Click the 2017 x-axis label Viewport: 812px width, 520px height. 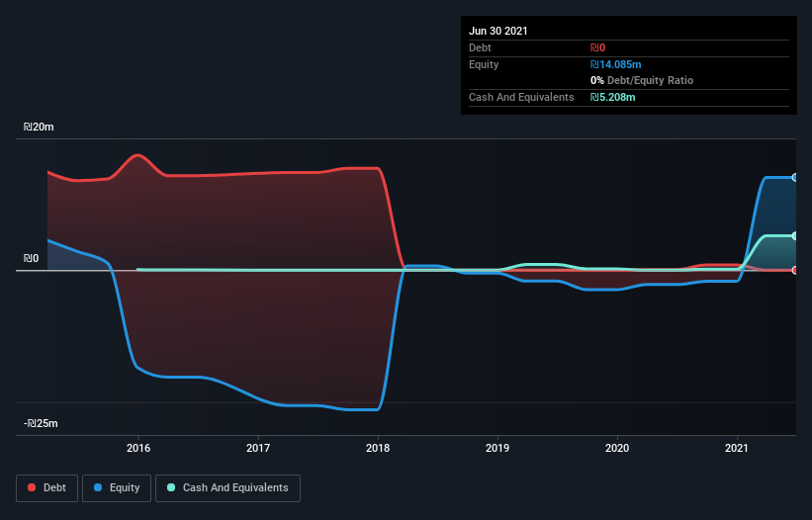pos(258,448)
